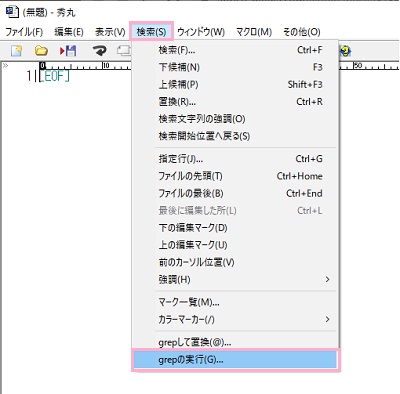Select ファイルの最後(B) entry

coord(235,193)
